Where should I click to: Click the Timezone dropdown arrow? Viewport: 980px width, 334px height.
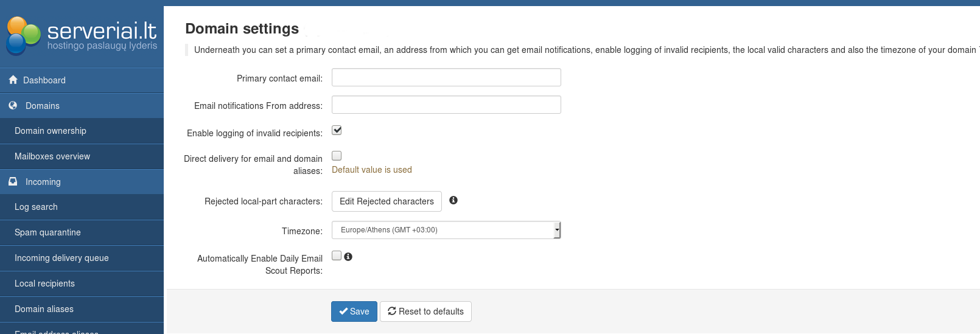pyautogui.click(x=557, y=230)
